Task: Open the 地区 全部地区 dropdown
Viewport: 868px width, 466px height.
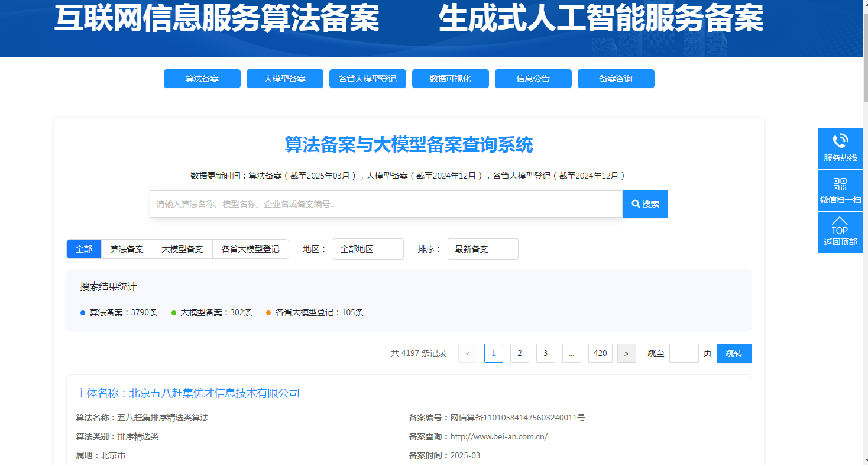Action: click(x=368, y=249)
